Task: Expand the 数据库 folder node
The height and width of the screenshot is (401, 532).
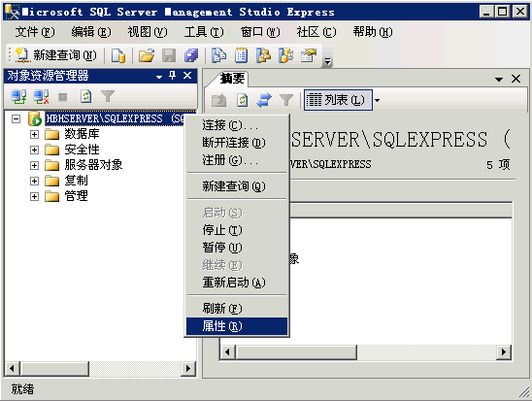Action: [x=34, y=134]
